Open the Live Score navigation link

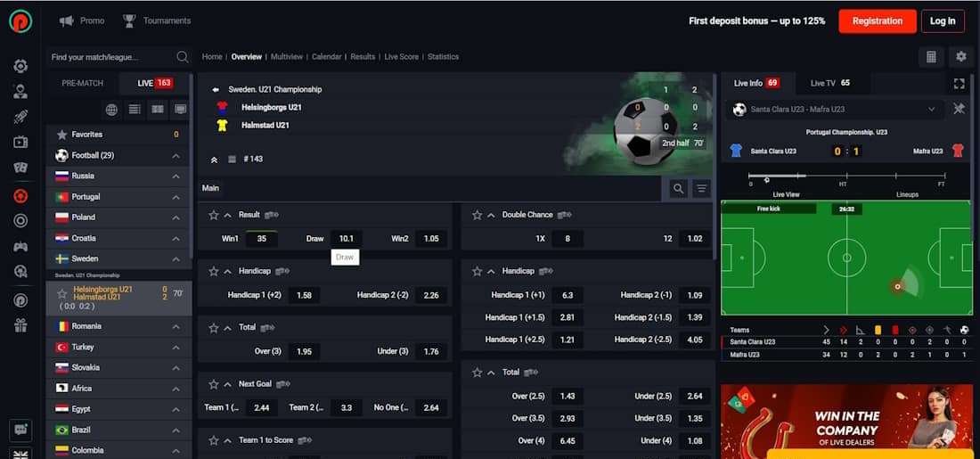tap(401, 57)
